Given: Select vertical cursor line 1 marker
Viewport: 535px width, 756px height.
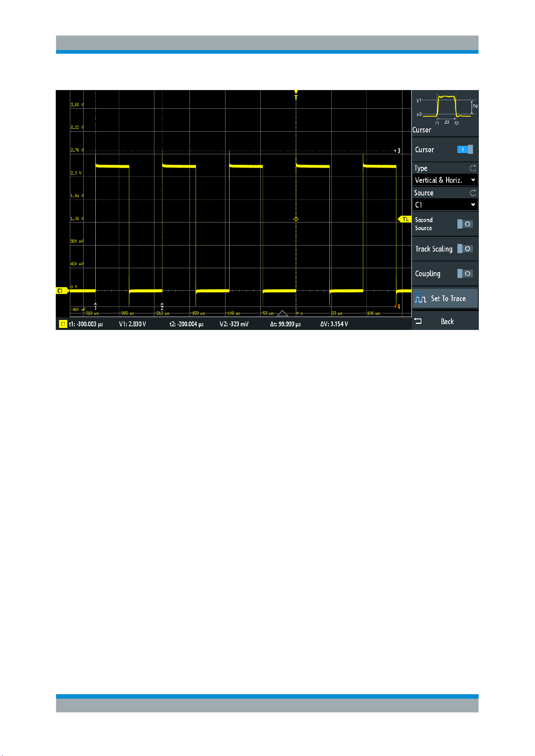Looking at the screenshot, I should (x=95, y=307).
